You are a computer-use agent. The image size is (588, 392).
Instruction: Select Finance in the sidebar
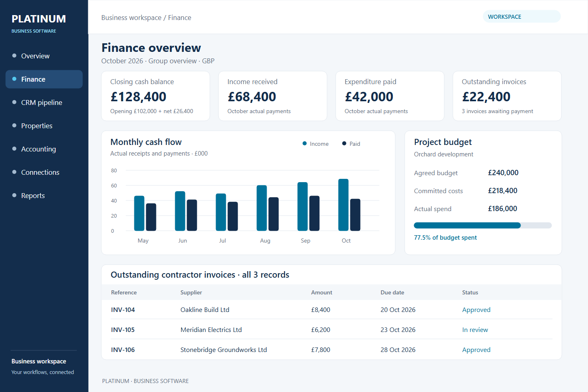pyautogui.click(x=44, y=79)
